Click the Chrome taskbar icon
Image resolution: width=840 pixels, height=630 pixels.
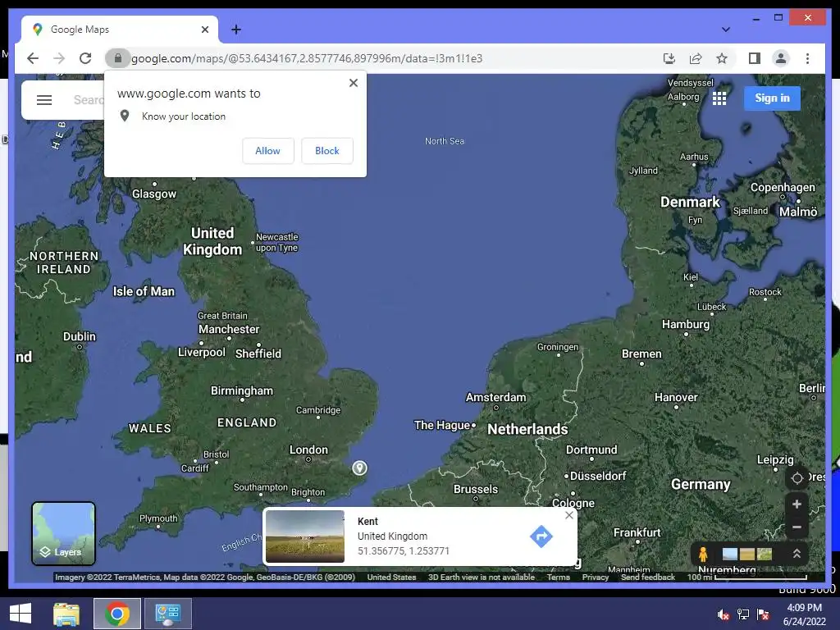point(116,614)
